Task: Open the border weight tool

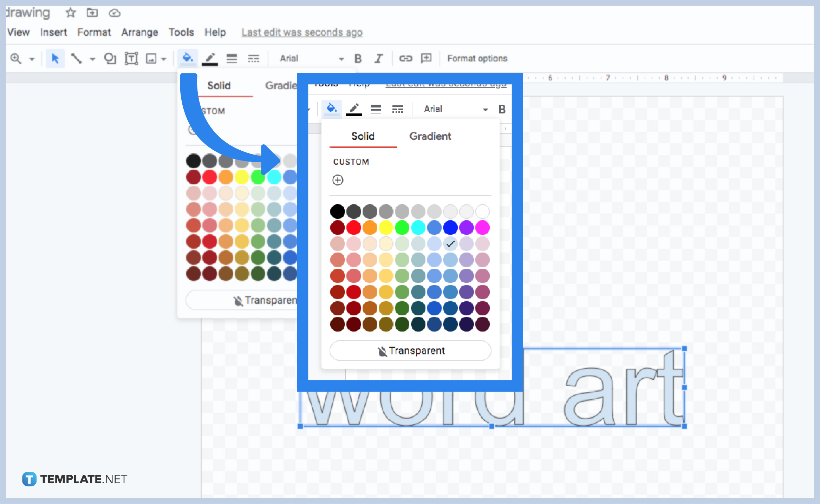Action: click(x=232, y=58)
